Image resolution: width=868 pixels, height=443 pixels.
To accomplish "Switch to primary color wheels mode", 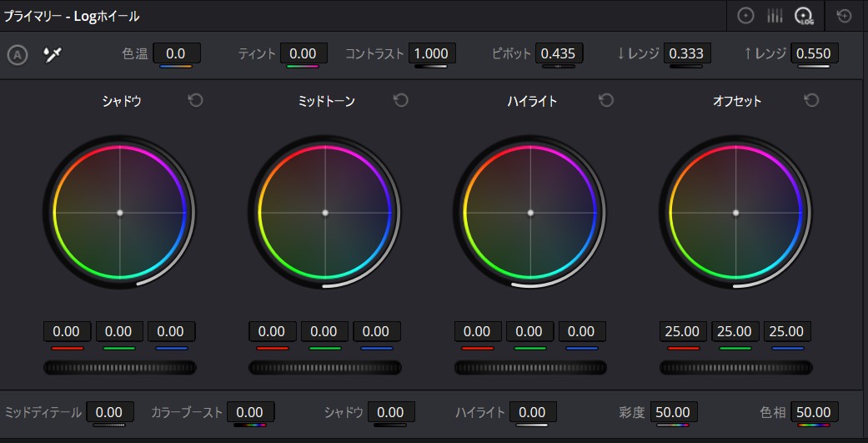I will (746, 15).
